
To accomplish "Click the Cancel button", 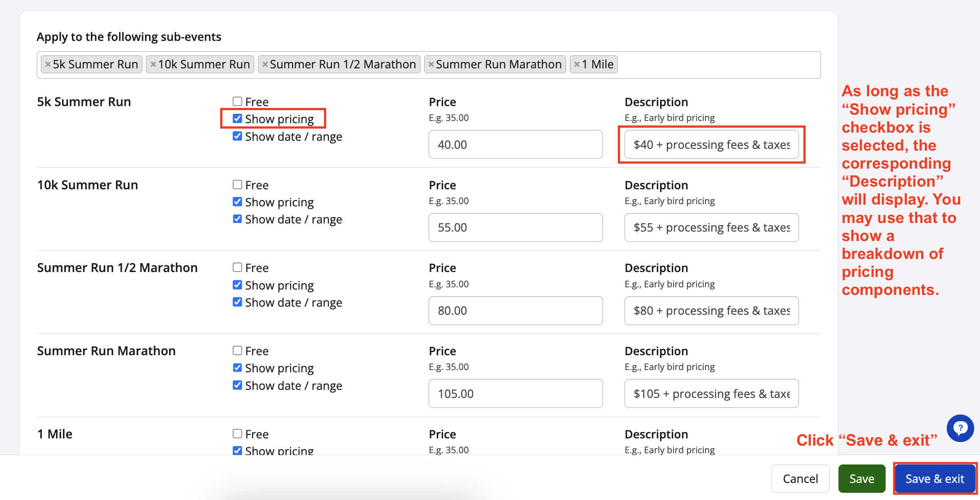I will 800,478.
